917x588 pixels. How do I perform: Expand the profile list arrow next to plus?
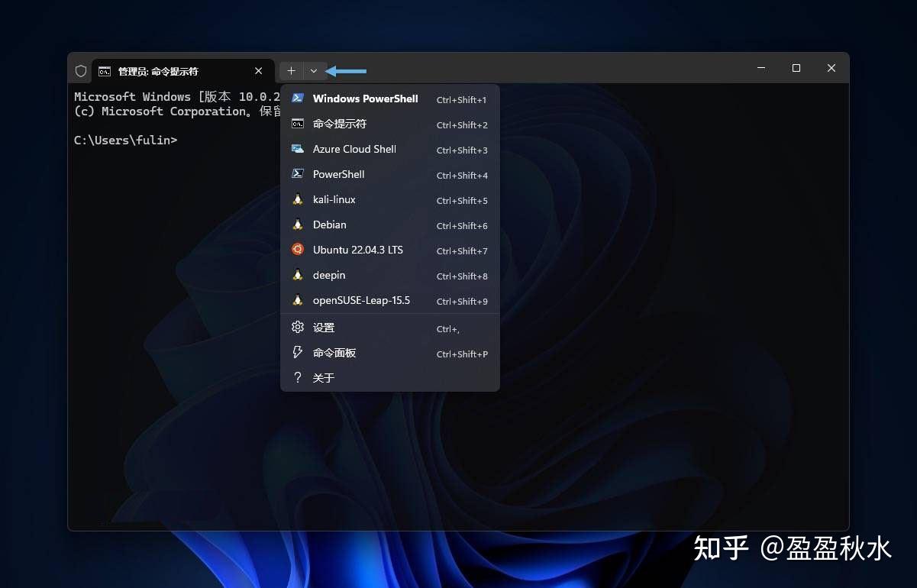click(x=315, y=70)
